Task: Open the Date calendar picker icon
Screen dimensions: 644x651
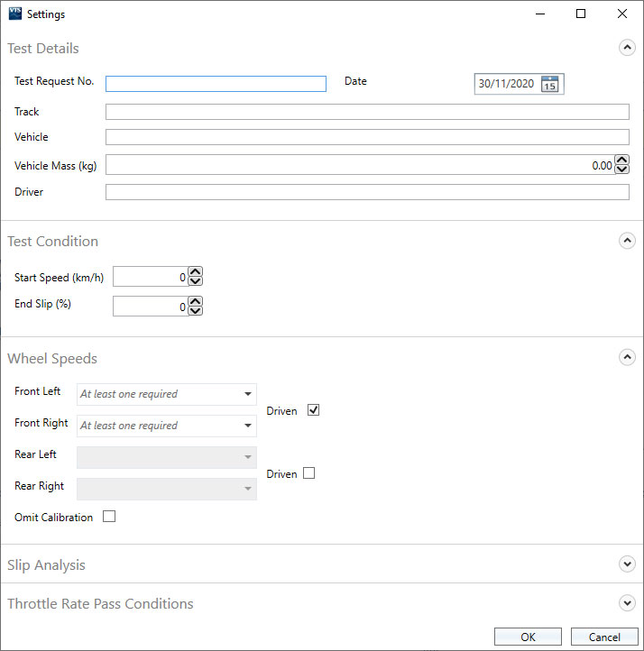Action: coord(550,84)
